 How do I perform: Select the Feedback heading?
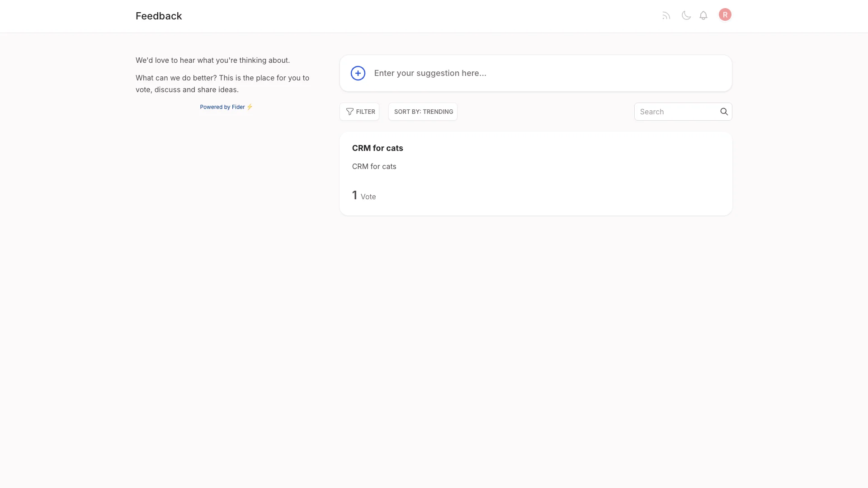159,15
